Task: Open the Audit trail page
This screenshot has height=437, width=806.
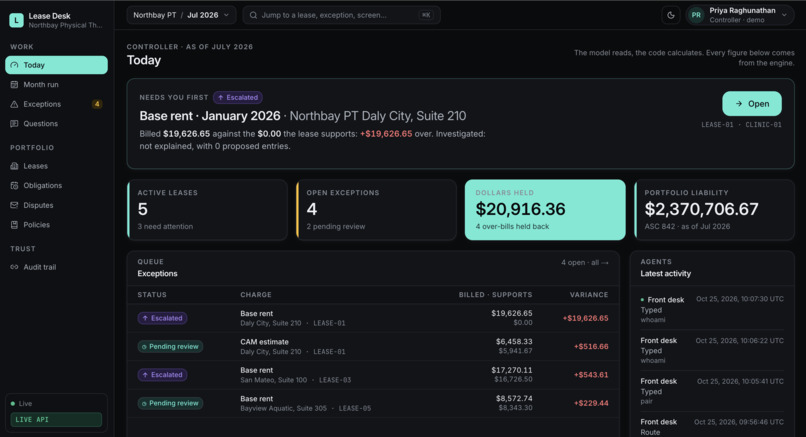Action: 57,267
